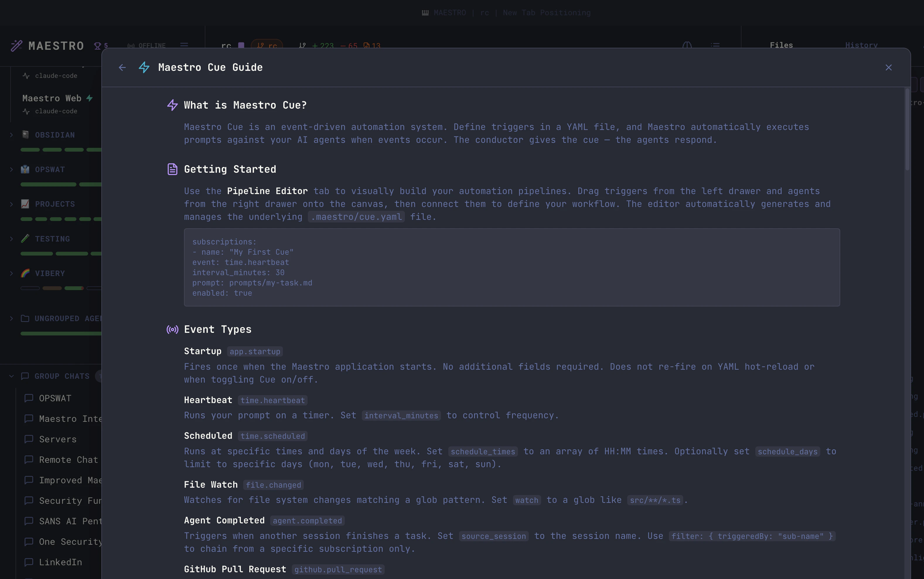
Task: Open the OPSWAT group chat
Action: click(x=55, y=398)
